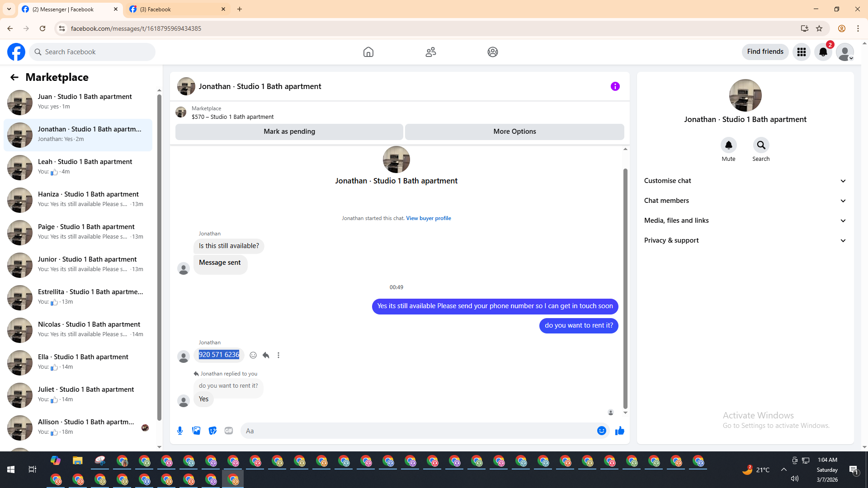Switch to the (3) Facebook browser tab
This screenshot has width=868, height=488.
[x=176, y=9]
